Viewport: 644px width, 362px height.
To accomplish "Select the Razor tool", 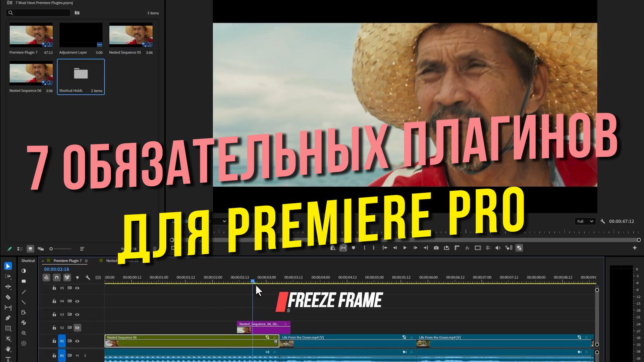I will pyautogui.click(x=8, y=297).
